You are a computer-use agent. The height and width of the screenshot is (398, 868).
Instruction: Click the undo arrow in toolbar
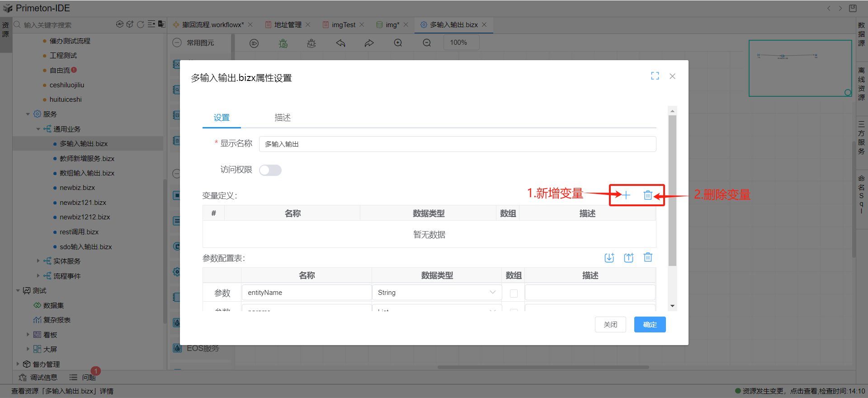(341, 43)
